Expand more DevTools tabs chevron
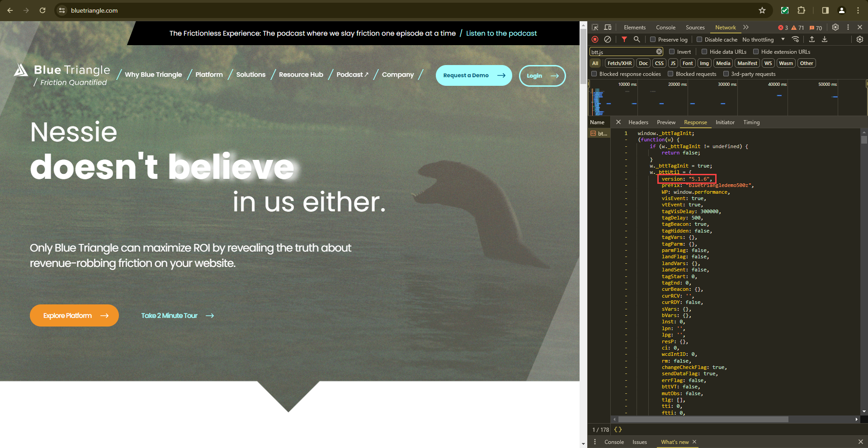This screenshot has height=448, width=868. (x=746, y=28)
